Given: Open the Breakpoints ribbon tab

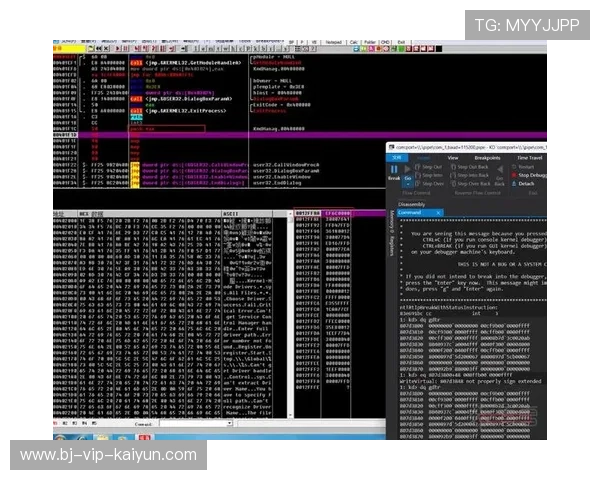Looking at the screenshot, I should (487, 157).
